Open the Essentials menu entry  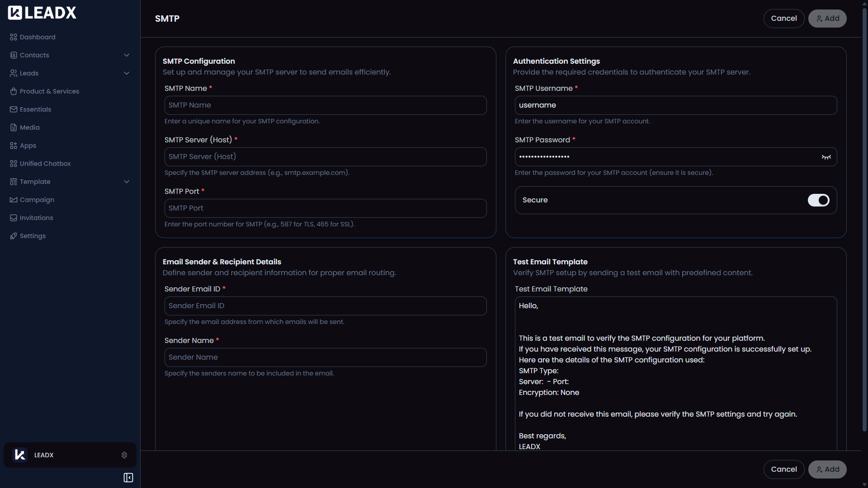coord(35,109)
